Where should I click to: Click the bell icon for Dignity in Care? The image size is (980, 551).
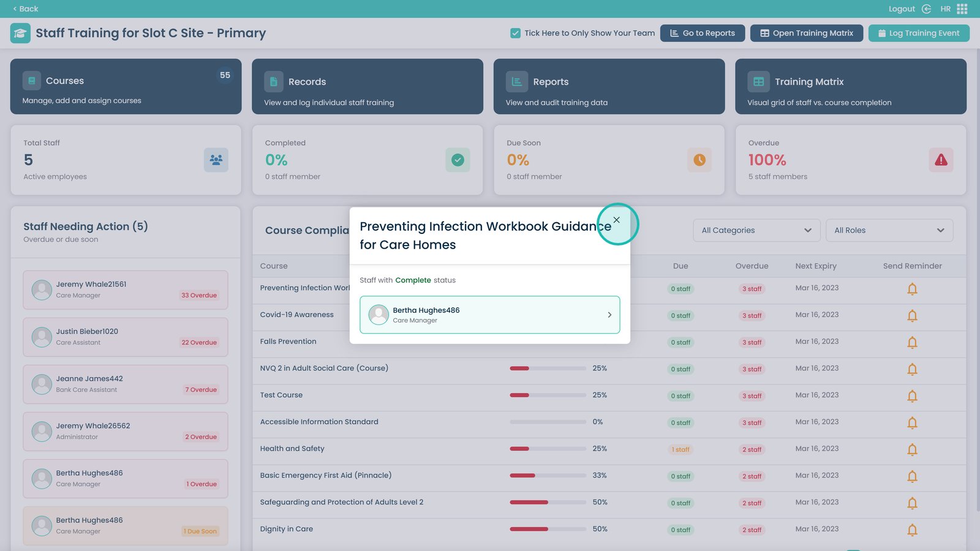pos(912,530)
